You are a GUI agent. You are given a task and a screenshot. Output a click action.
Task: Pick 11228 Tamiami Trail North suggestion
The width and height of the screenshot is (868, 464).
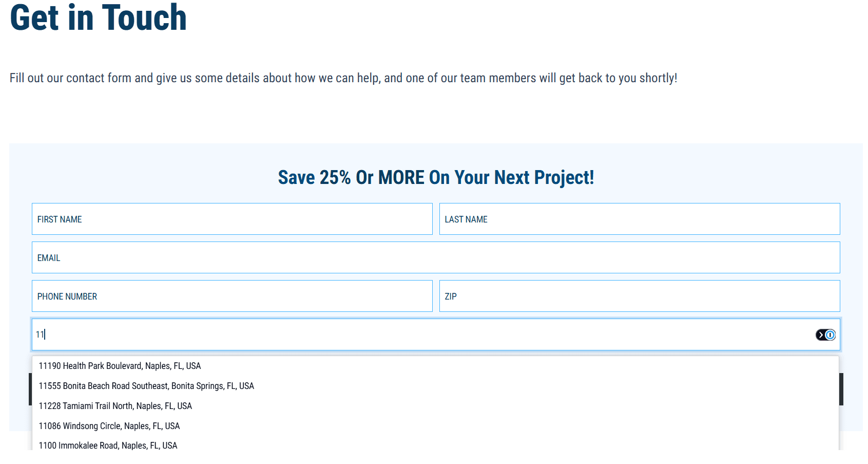(x=115, y=406)
